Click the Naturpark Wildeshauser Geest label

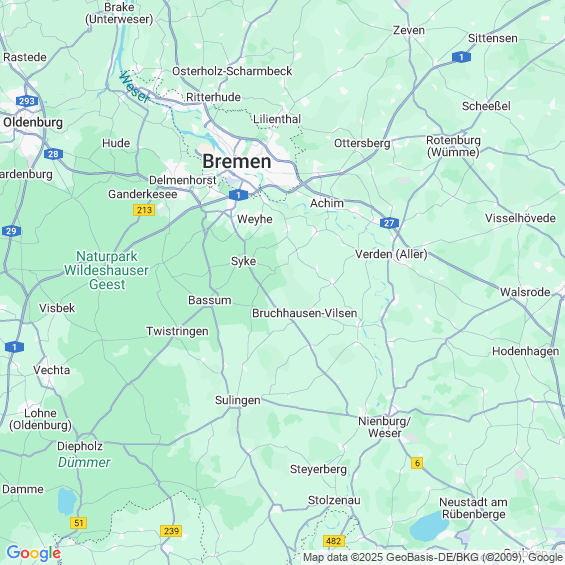point(107,270)
